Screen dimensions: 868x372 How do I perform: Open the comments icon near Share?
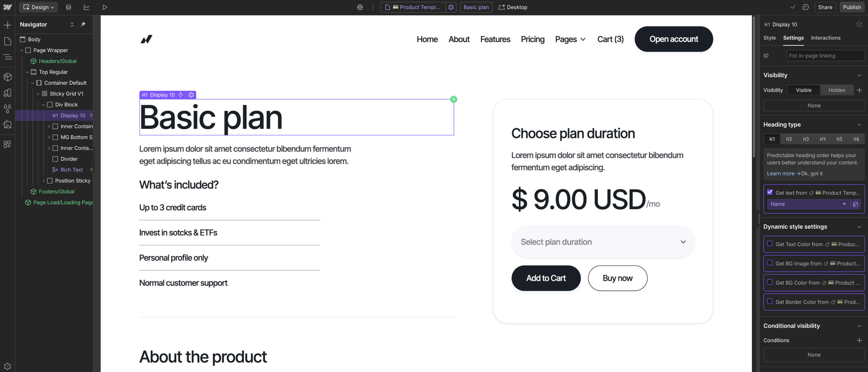[x=805, y=7]
